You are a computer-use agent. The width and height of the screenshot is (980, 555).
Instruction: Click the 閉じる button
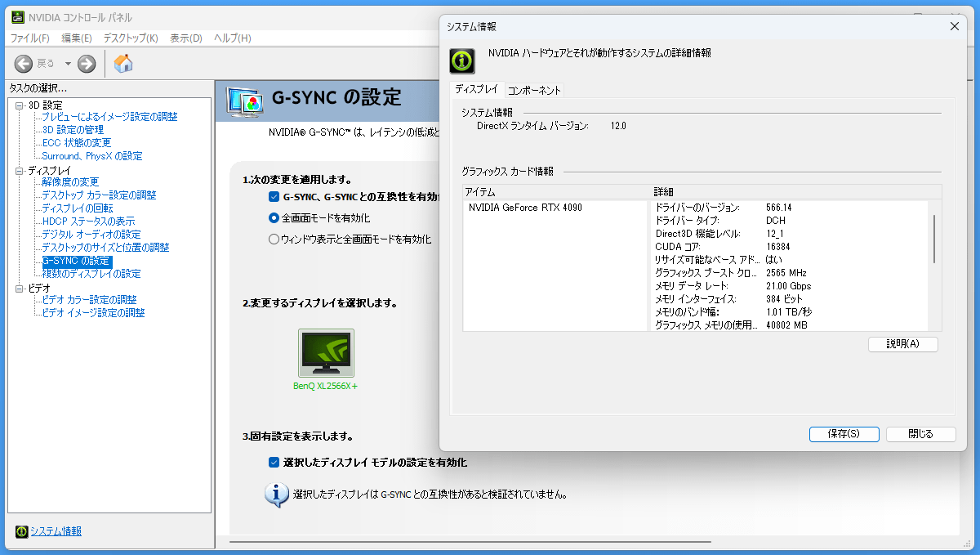(920, 434)
